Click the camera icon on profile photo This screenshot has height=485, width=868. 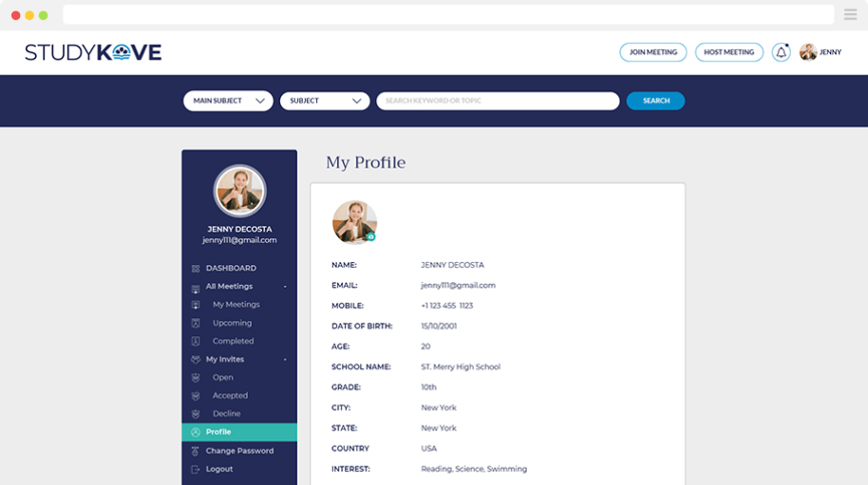tap(371, 236)
